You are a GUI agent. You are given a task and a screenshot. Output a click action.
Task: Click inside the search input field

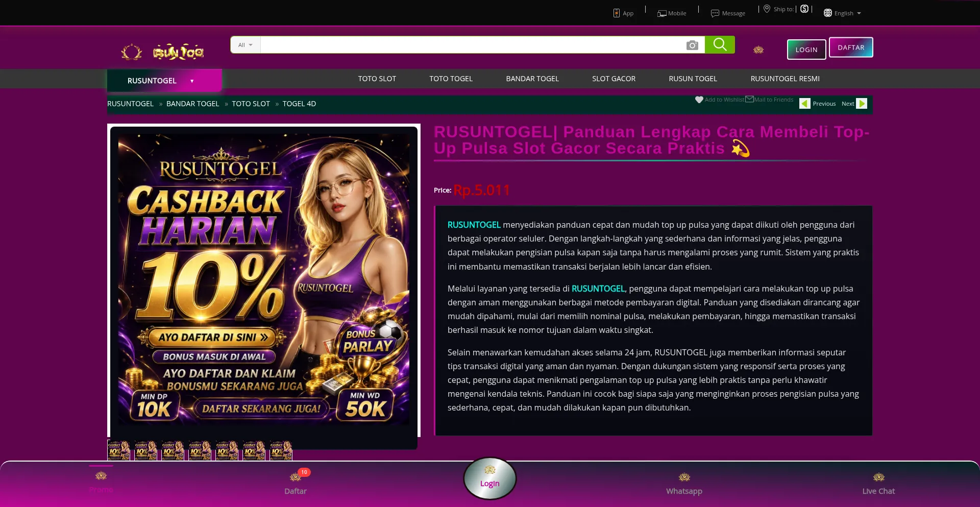[x=472, y=45]
